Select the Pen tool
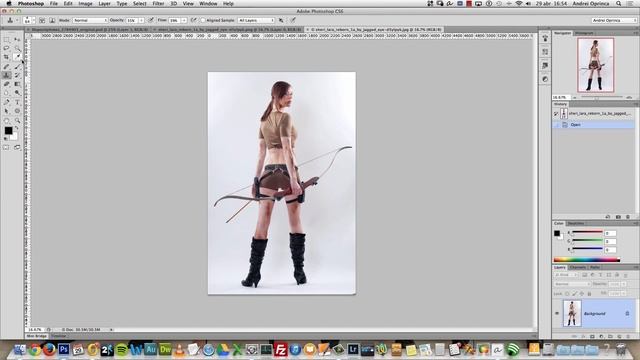 click(7, 102)
